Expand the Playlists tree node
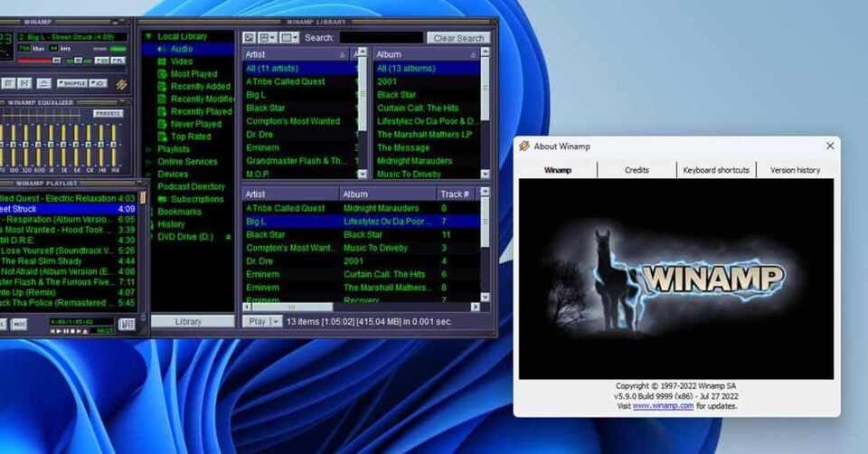 point(147,149)
